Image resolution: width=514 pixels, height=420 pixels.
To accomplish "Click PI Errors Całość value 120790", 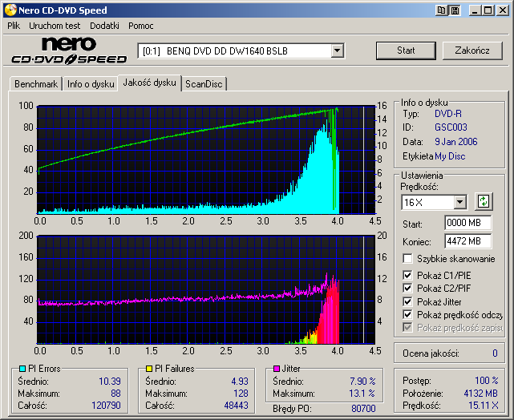I will pyautogui.click(x=106, y=406).
